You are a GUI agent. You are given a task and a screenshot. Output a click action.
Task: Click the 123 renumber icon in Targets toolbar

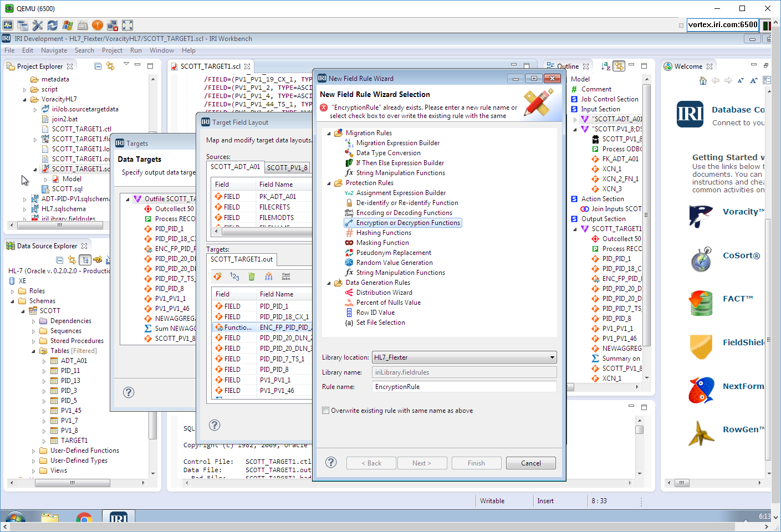[x=234, y=276]
